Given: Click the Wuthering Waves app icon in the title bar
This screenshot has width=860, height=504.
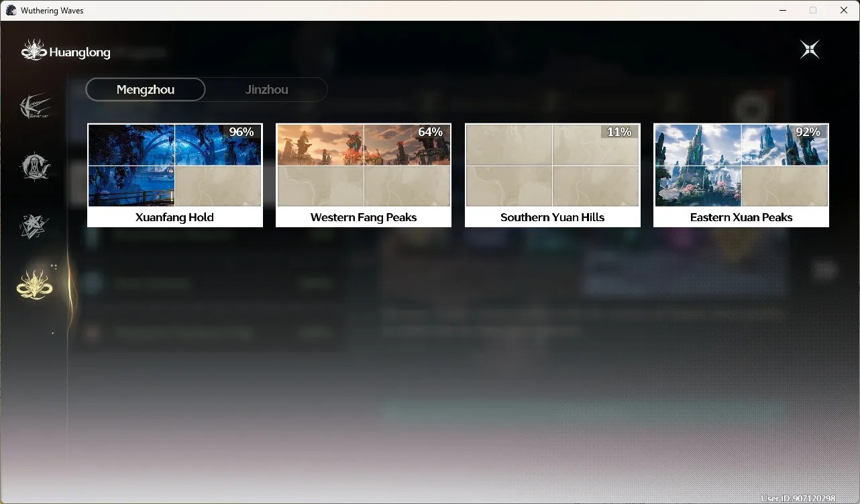Looking at the screenshot, I should pyautogui.click(x=11, y=10).
